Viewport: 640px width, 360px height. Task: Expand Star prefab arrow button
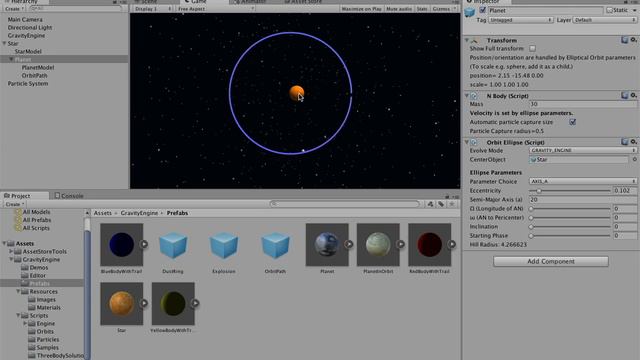(x=144, y=303)
